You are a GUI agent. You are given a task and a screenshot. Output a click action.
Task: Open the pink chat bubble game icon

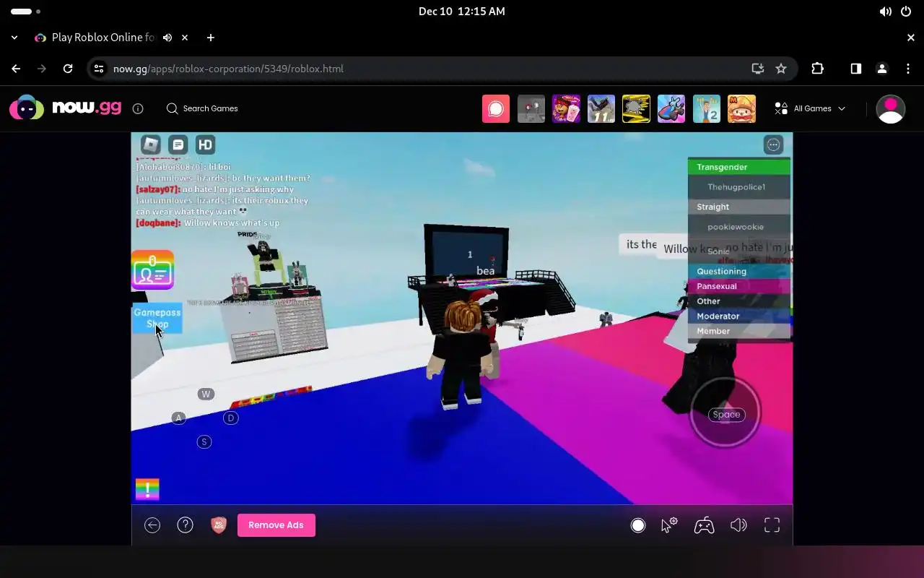point(496,108)
